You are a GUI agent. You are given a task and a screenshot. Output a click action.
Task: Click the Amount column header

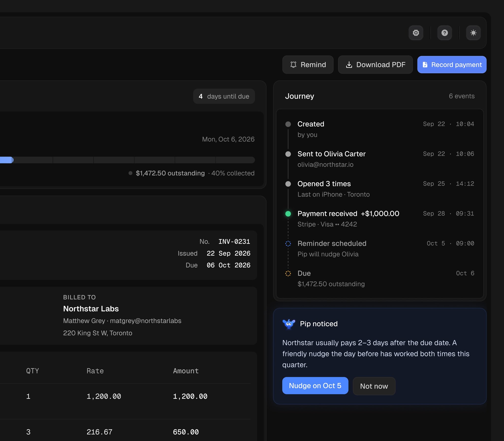pyautogui.click(x=186, y=371)
